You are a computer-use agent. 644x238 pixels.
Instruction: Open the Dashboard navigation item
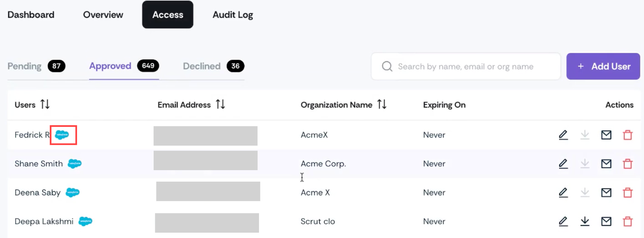point(31,15)
